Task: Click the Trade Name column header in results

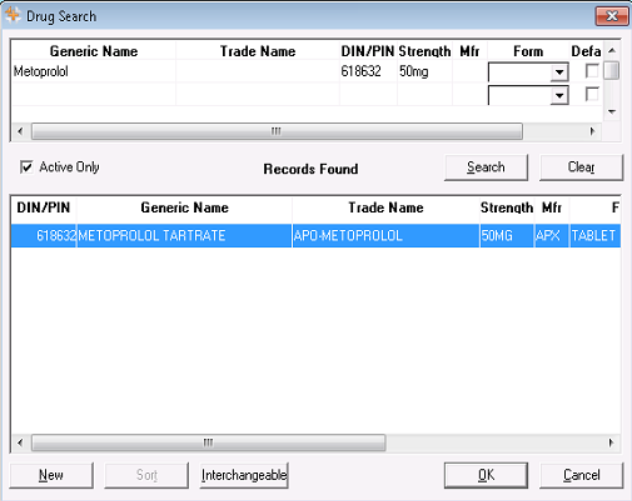Action: coord(385,208)
